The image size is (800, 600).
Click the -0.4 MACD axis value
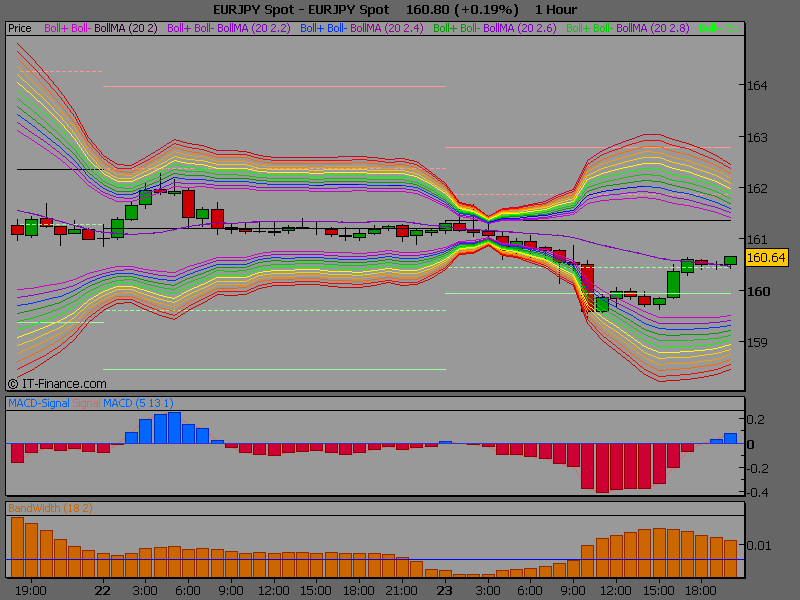[756, 492]
